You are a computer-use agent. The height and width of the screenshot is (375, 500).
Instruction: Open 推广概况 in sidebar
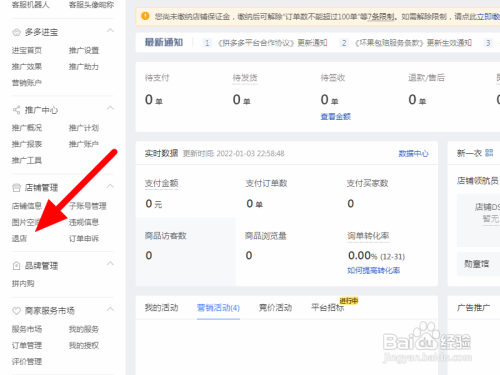click(27, 128)
